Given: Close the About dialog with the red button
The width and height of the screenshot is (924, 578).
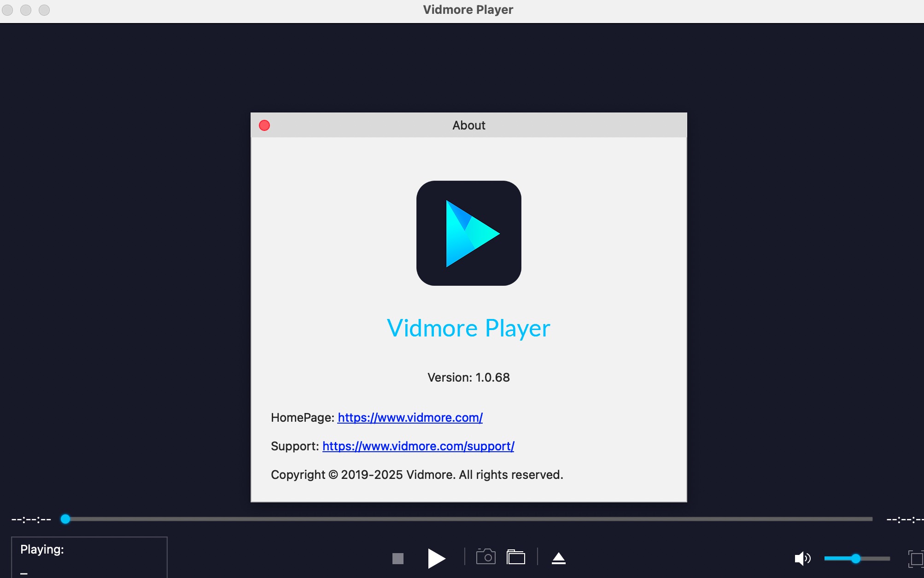Looking at the screenshot, I should point(264,125).
